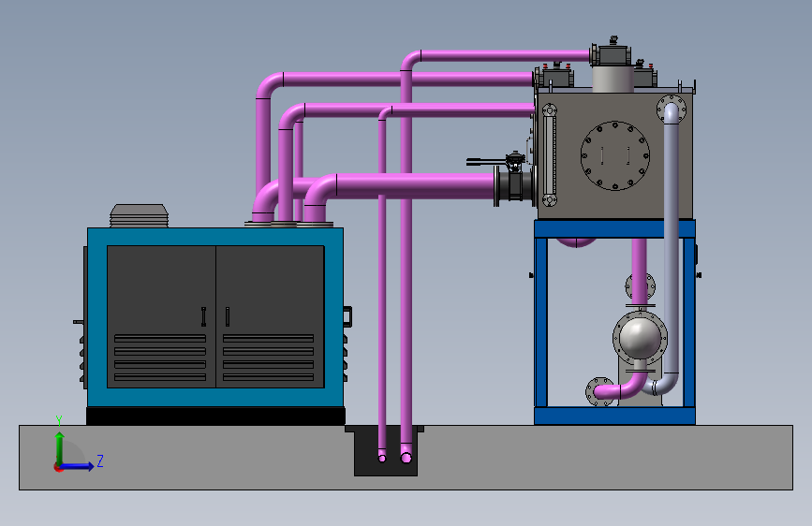The image size is (812, 526).
Task: Select the large horizontal magenta pipe to the valve
Action: pos(414,186)
